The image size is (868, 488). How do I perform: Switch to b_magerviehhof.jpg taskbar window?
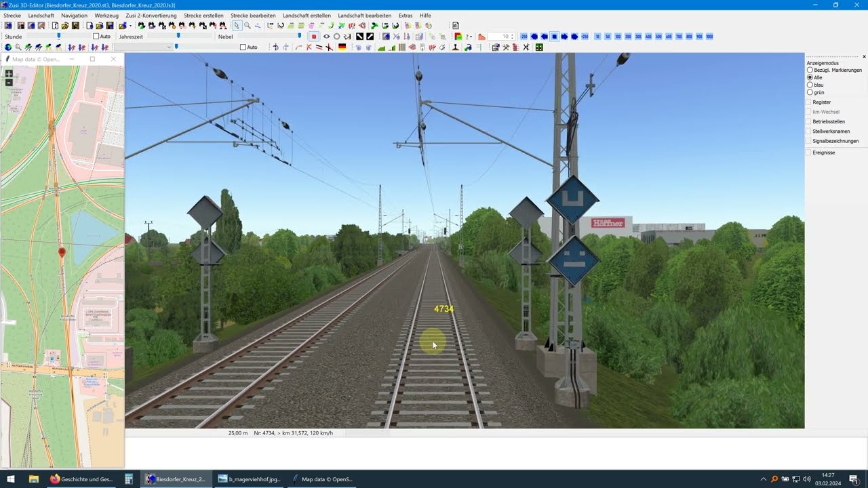click(x=249, y=479)
